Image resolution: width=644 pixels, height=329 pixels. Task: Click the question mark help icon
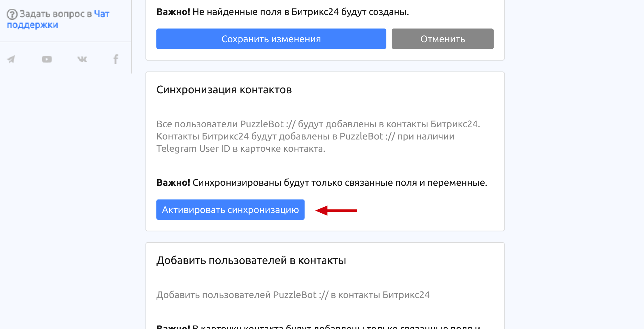tap(12, 14)
